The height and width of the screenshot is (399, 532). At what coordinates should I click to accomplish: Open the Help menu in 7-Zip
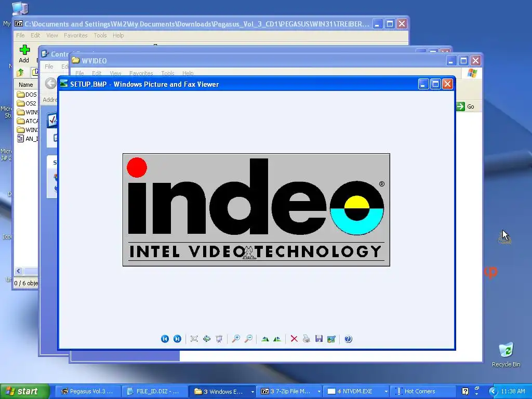[118, 35]
